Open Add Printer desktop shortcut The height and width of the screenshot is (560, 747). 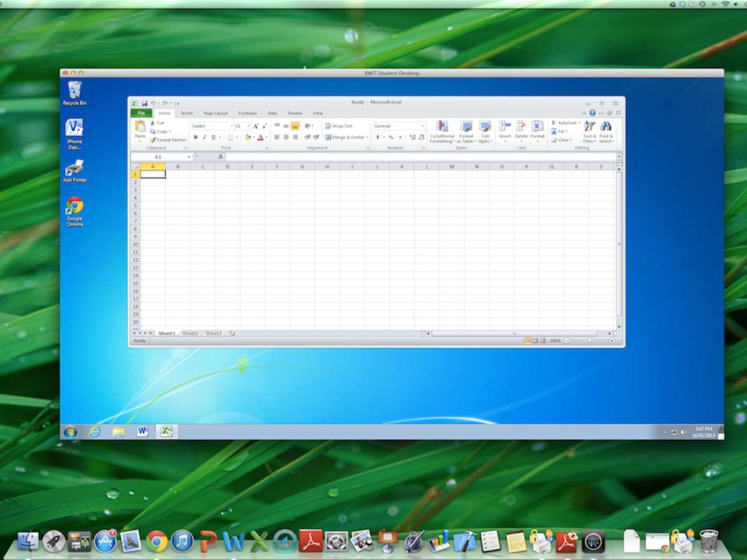point(75,171)
